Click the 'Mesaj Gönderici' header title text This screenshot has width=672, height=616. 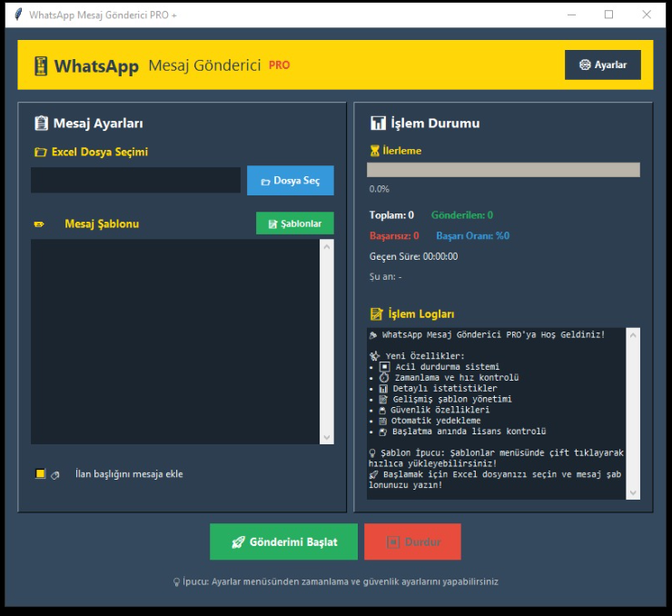pyautogui.click(x=204, y=65)
